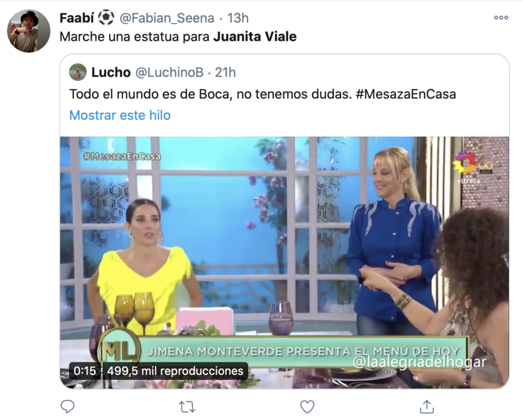Open the #MesazaEnCasa hashtag in tweet text
523x420 pixels.
tap(406, 94)
